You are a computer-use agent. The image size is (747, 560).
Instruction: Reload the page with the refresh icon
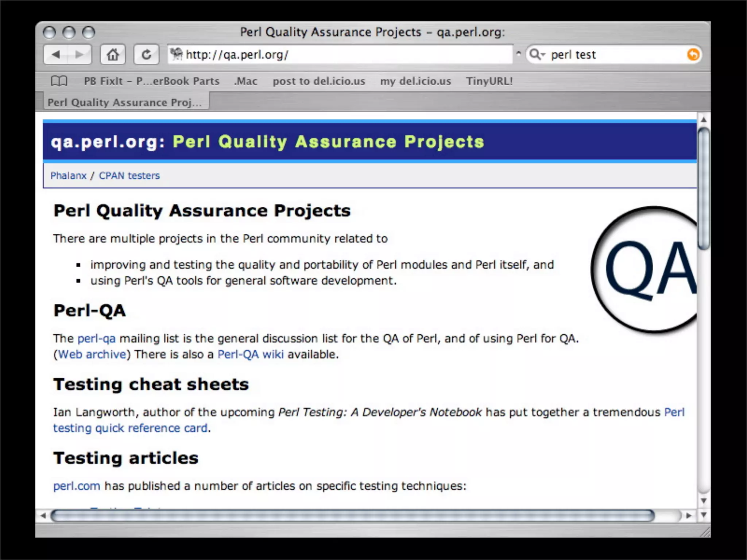[146, 55]
